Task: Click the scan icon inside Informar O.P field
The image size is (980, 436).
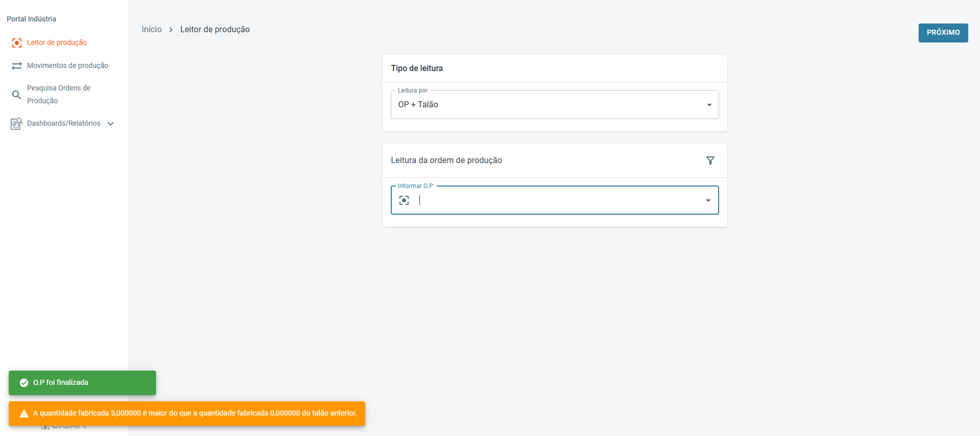Action: (404, 200)
